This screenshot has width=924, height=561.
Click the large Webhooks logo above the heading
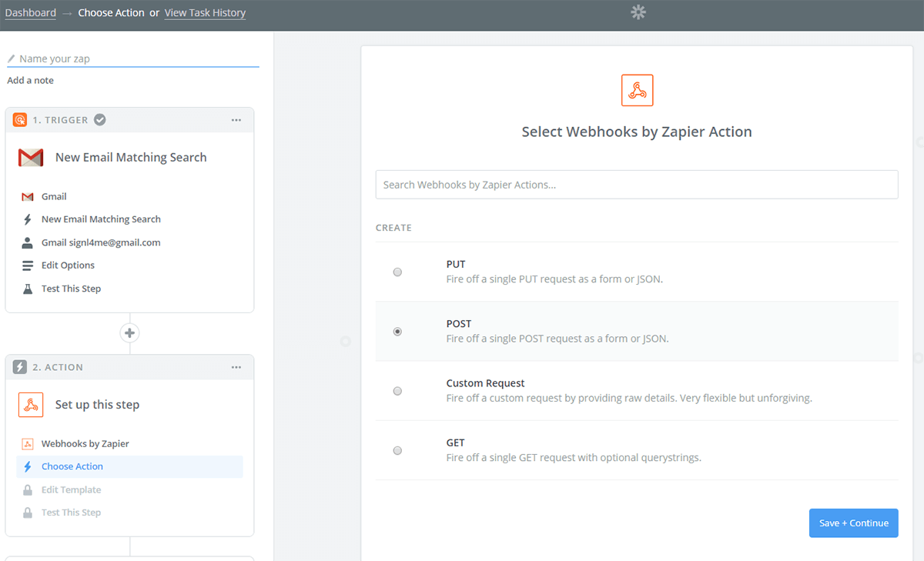coord(637,90)
